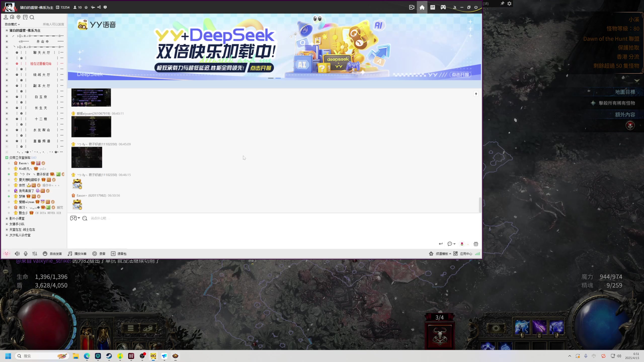The image size is (644, 362).
Task: Open the user profile icon above channel list
Action: coord(6,17)
